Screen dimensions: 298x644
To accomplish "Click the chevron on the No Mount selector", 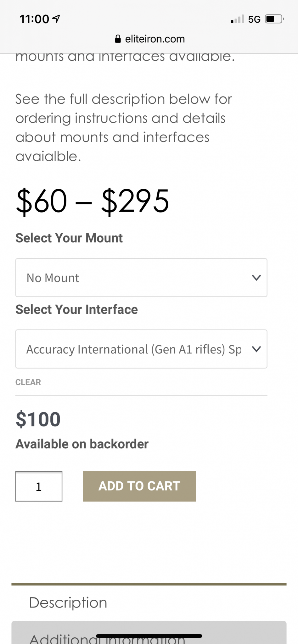I will [x=256, y=278].
